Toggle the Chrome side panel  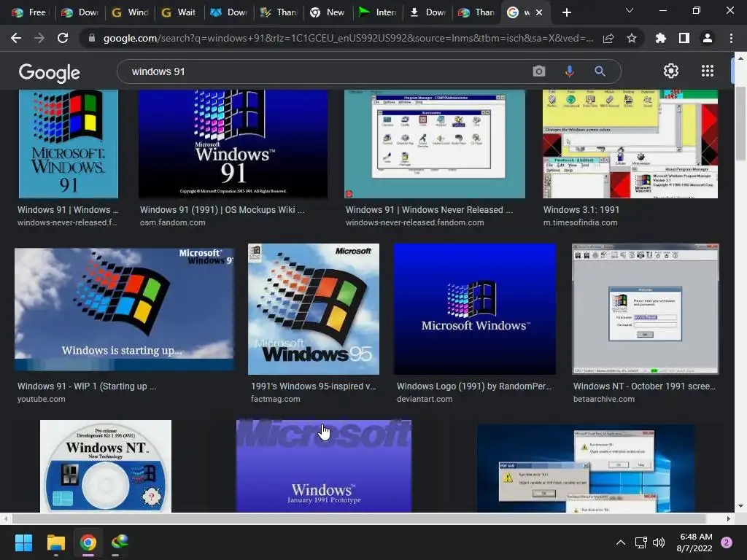point(684,38)
